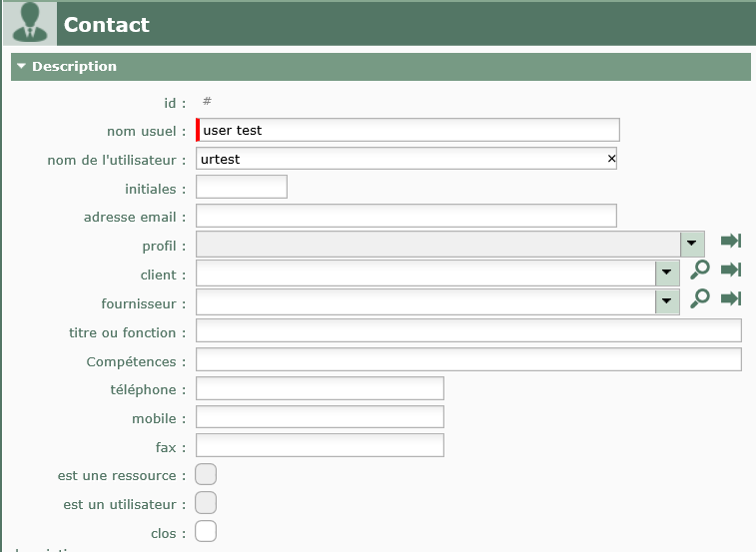The height and width of the screenshot is (552, 756).
Task: Collapse the Description section
Action: tap(22, 67)
